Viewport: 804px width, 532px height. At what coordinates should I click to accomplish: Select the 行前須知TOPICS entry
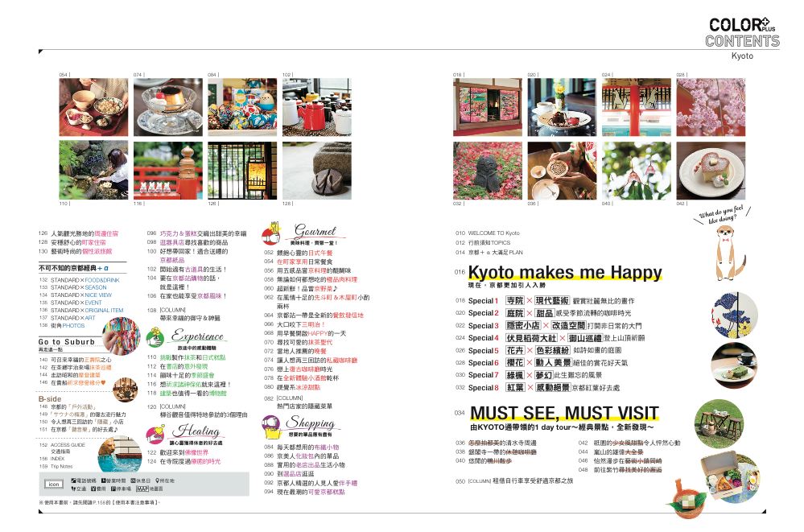pyautogui.click(x=483, y=242)
